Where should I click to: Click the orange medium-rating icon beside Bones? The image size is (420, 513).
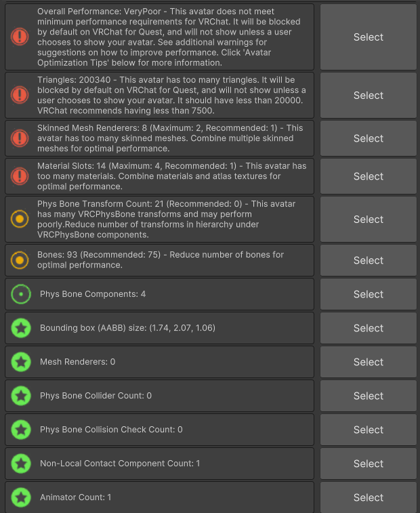point(20,260)
